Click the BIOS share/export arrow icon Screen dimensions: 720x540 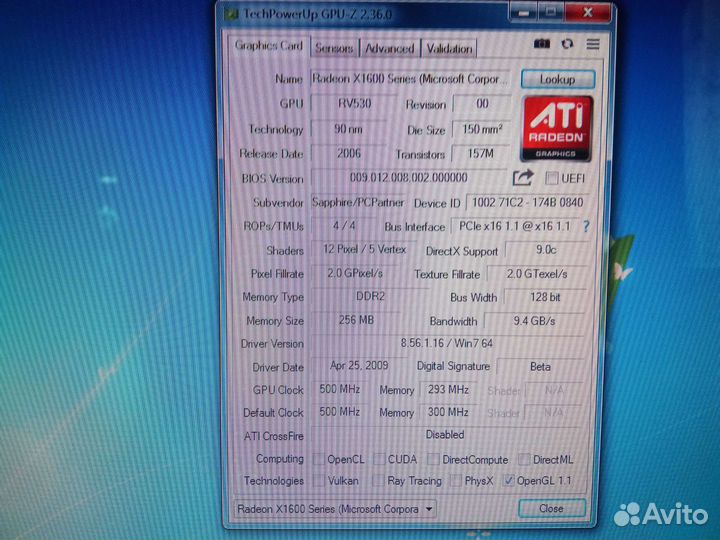click(x=523, y=178)
